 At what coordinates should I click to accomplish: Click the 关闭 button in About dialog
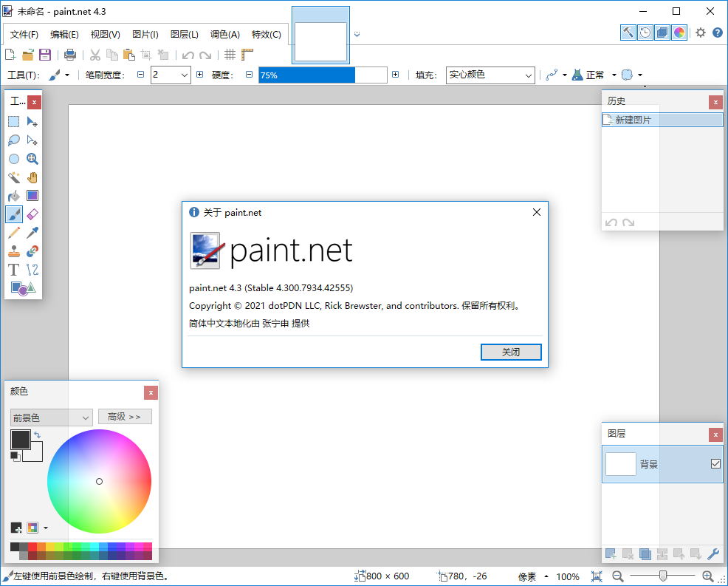511,352
